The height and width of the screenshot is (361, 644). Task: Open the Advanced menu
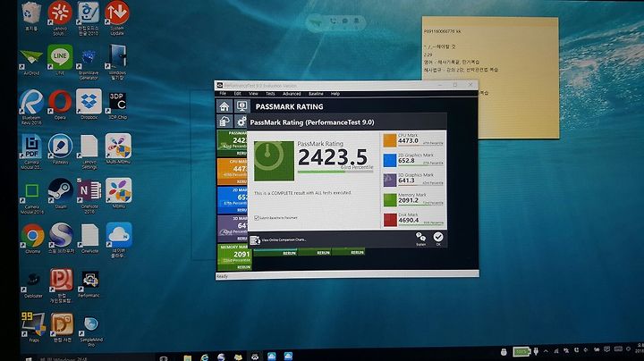pos(292,94)
